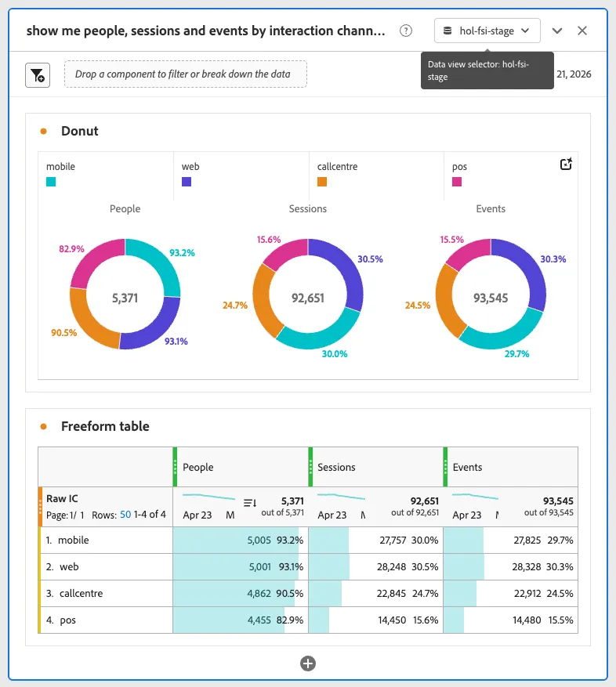Click the 82.9% label on People donut

click(71, 249)
